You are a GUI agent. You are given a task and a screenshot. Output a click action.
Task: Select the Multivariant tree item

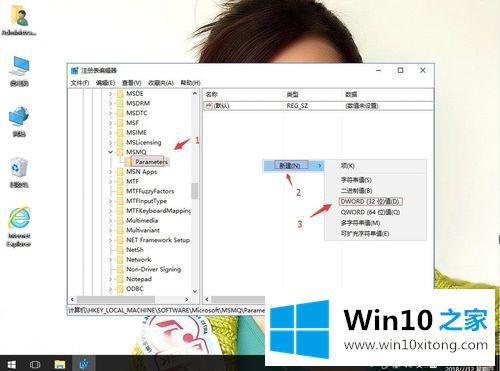[x=143, y=230]
